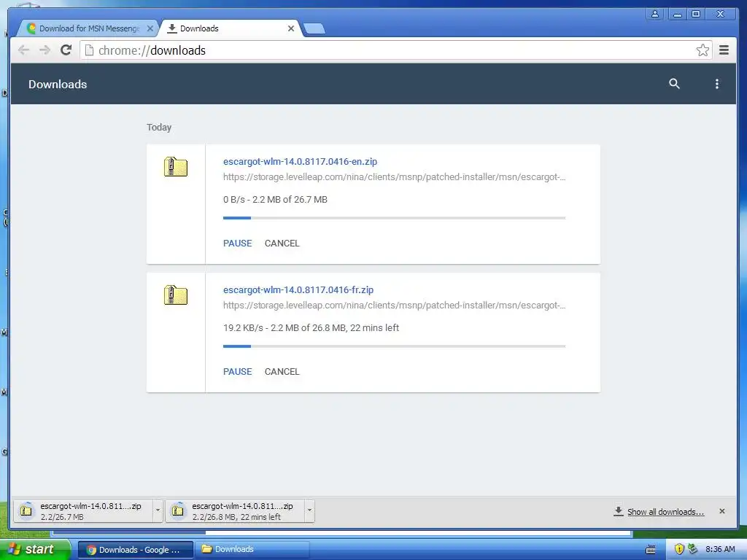Click the Today date heading

pos(159,127)
